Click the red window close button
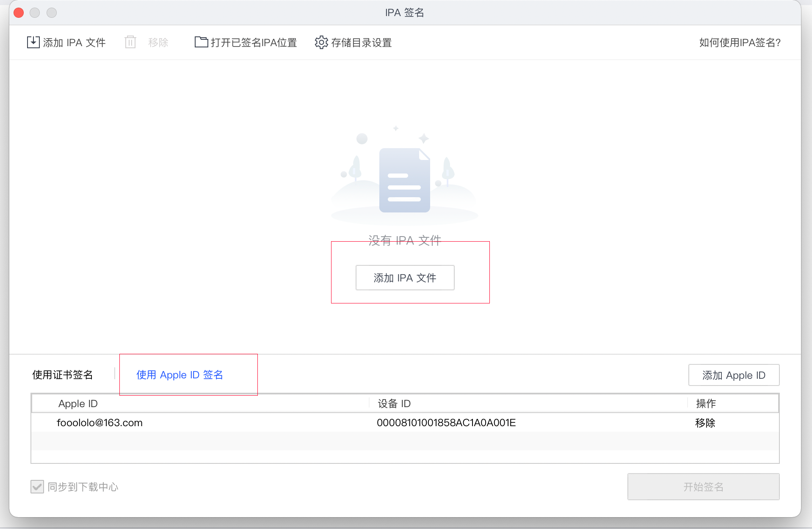Viewport: 812px width, 529px height. pos(19,13)
